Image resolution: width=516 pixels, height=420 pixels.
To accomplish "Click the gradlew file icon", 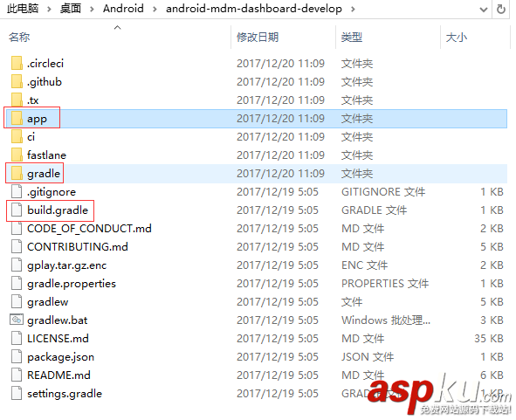I will 17,302.
